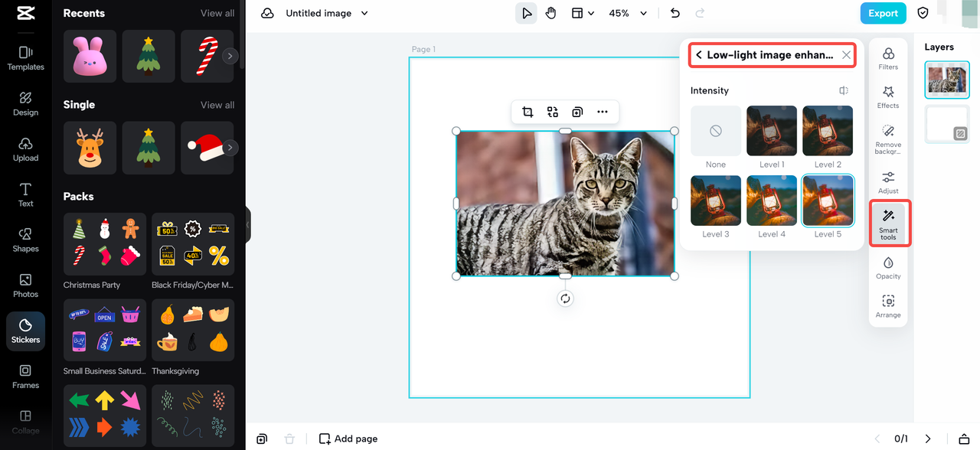980x450 pixels.
Task: Click the cloud save status icon
Action: pos(267,13)
